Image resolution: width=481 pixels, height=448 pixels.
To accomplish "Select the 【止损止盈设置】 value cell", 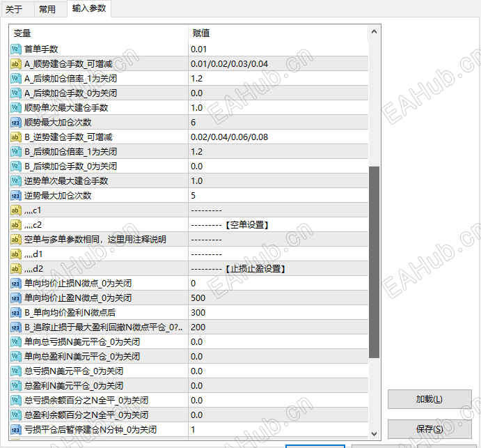I will [278, 269].
